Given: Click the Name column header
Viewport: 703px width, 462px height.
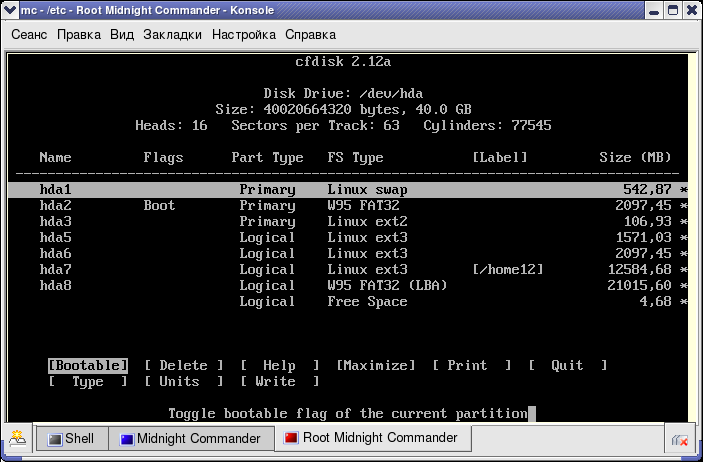Looking at the screenshot, I should point(55,157).
